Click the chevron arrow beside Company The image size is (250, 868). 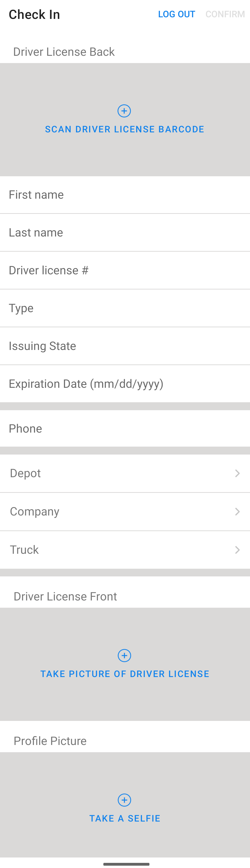[x=237, y=512]
